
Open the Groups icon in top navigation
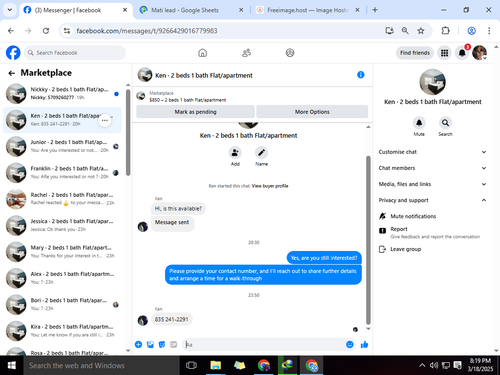290,53
